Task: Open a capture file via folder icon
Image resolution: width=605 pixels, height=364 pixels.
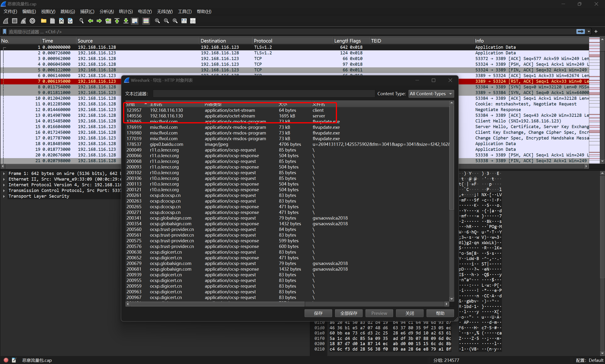Action: [44, 21]
